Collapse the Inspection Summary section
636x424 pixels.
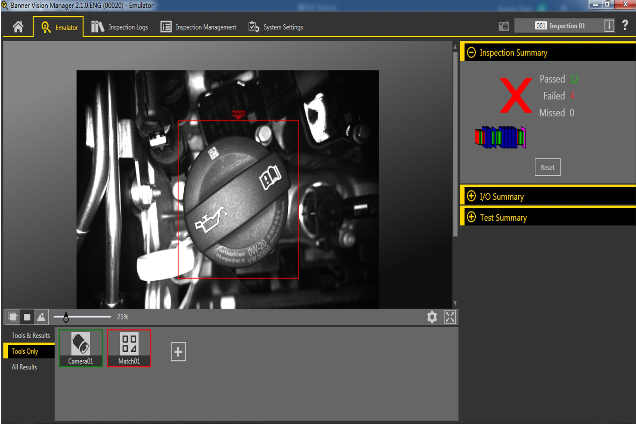pyautogui.click(x=471, y=52)
